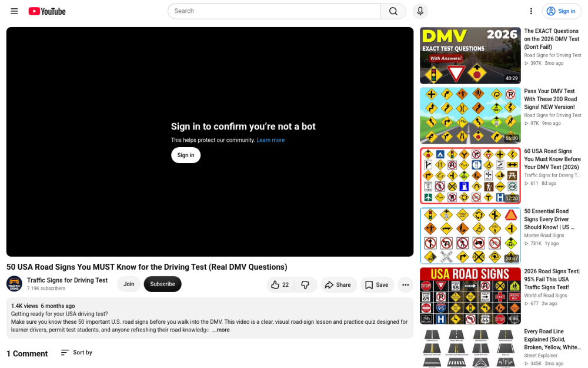The height and width of the screenshot is (368, 588).
Task: Open thumbnail of 200 Road Signs video
Action: pos(470,115)
